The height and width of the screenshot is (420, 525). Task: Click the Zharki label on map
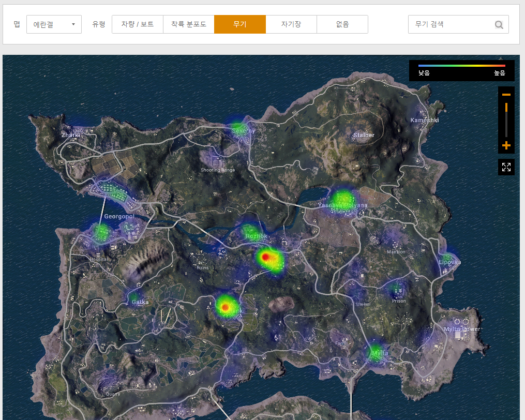click(x=71, y=135)
